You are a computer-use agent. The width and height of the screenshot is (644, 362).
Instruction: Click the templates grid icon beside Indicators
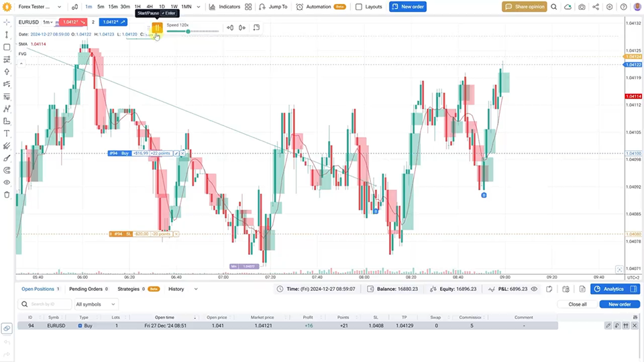click(248, 7)
